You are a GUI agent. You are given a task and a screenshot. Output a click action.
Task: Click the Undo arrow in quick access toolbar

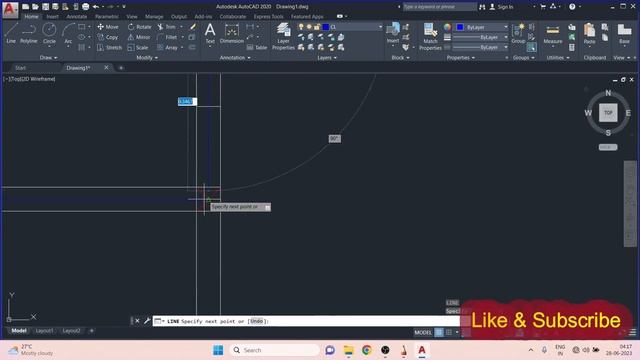click(96, 7)
